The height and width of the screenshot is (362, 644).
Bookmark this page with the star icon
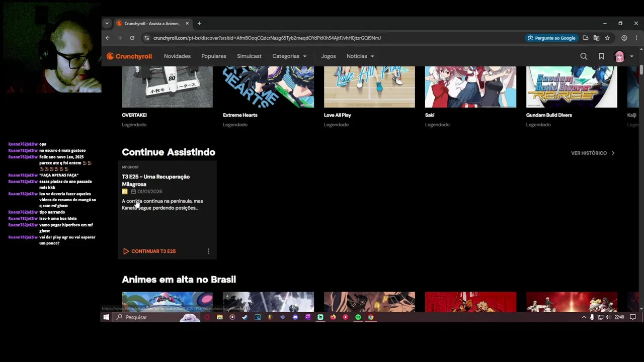pyautogui.click(x=607, y=38)
